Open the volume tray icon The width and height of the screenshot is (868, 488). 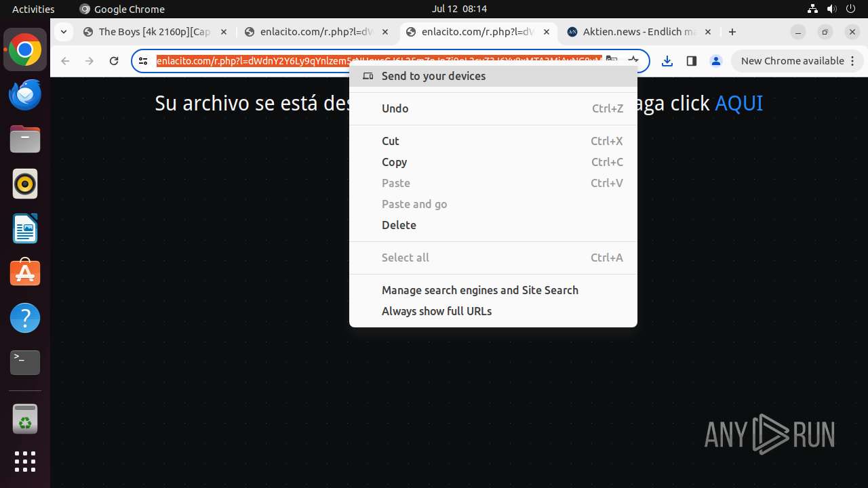[x=832, y=9]
